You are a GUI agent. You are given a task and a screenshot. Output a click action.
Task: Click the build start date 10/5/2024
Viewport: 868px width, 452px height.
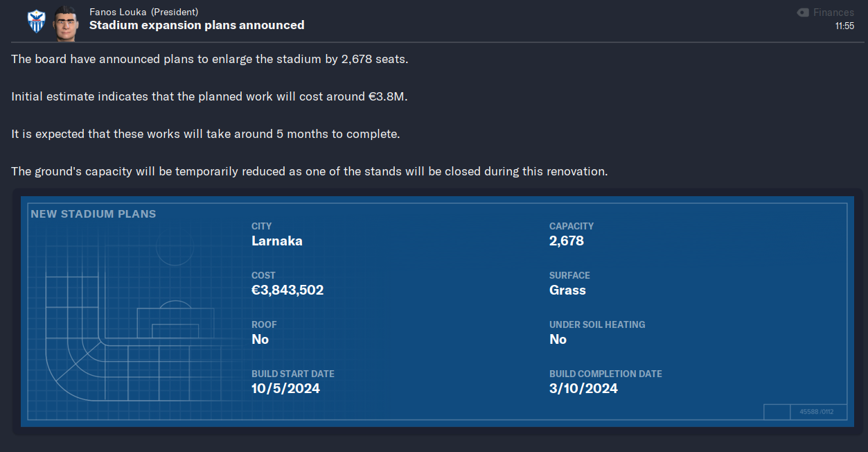(x=285, y=389)
